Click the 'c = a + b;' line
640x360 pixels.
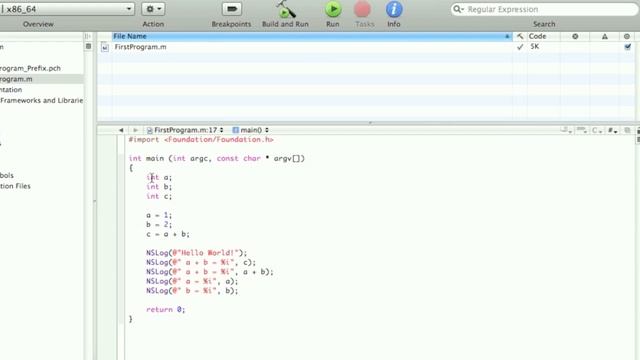(168, 234)
